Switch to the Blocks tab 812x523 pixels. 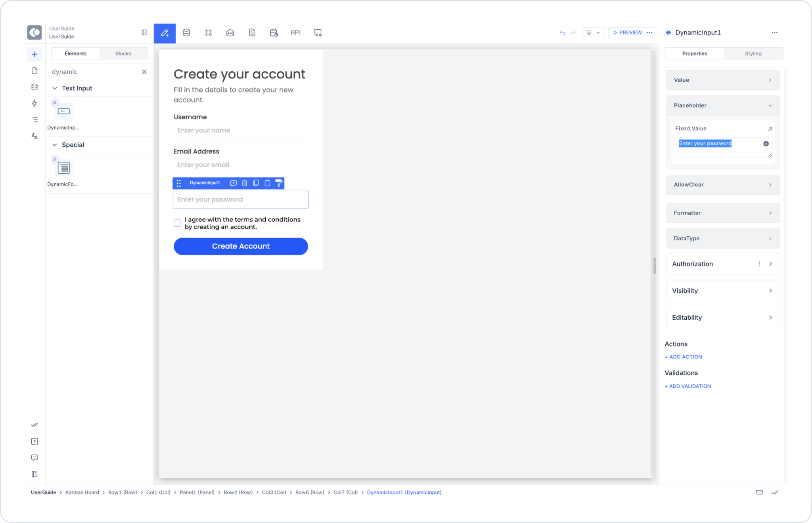pyautogui.click(x=123, y=54)
